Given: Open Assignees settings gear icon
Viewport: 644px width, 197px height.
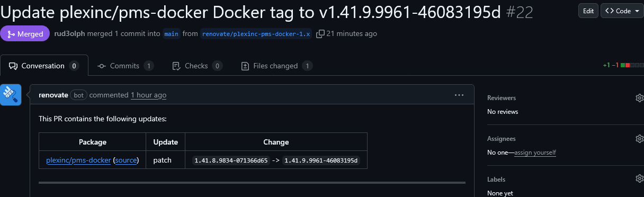Looking at the screenshot, I should [639, 139].
